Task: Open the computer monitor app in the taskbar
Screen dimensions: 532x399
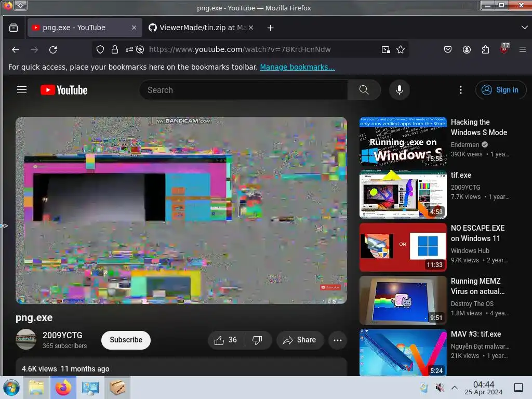Action: pyautogui.click(x=90, y=388)
